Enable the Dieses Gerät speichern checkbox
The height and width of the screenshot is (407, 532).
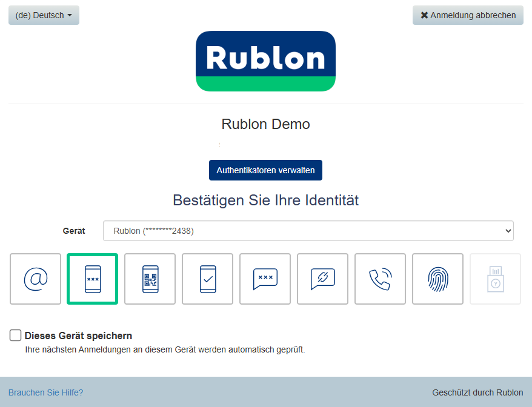pos(16,336)
